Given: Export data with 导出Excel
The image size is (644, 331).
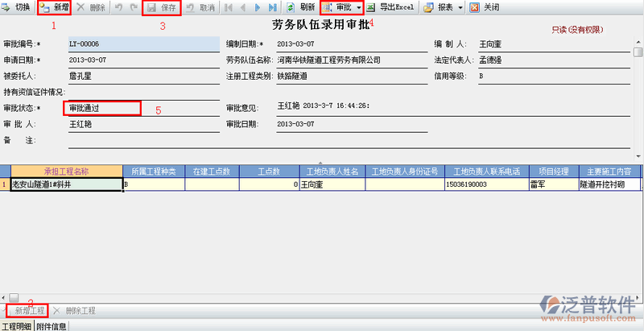Looking at the screenshot, I should point(391,7).
